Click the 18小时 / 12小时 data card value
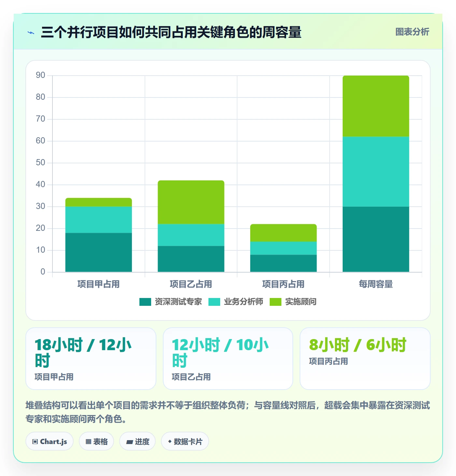Screen dimensions: 456x476 [x=83, y=353]
